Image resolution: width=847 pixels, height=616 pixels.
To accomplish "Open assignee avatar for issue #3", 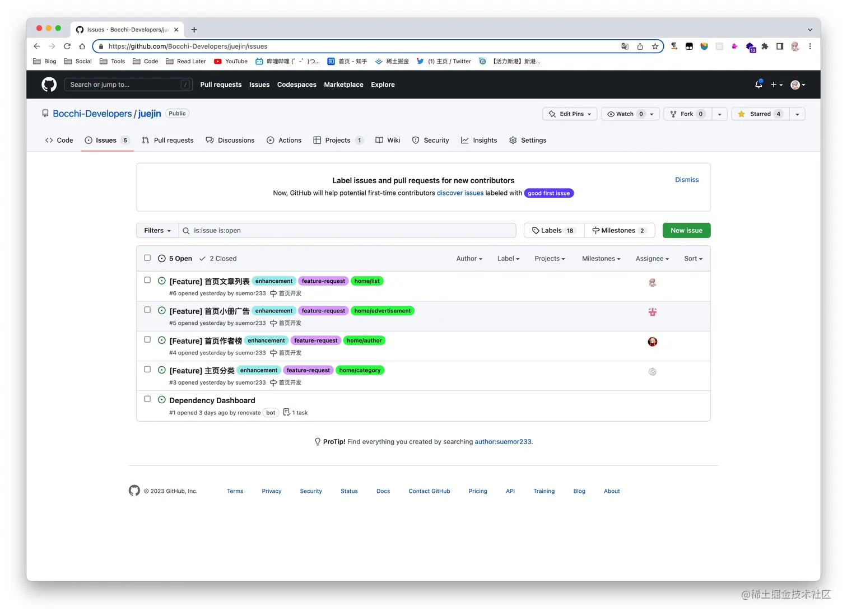I will [x=653, y=371].
